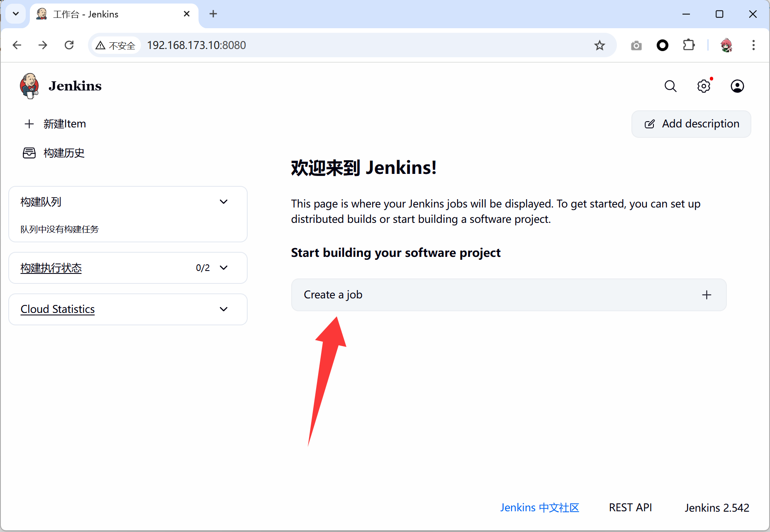This screenshot has height=532, width=770.
Task: Open the Jenkins 中文社区 link
Action: click(x=539, y=508)
